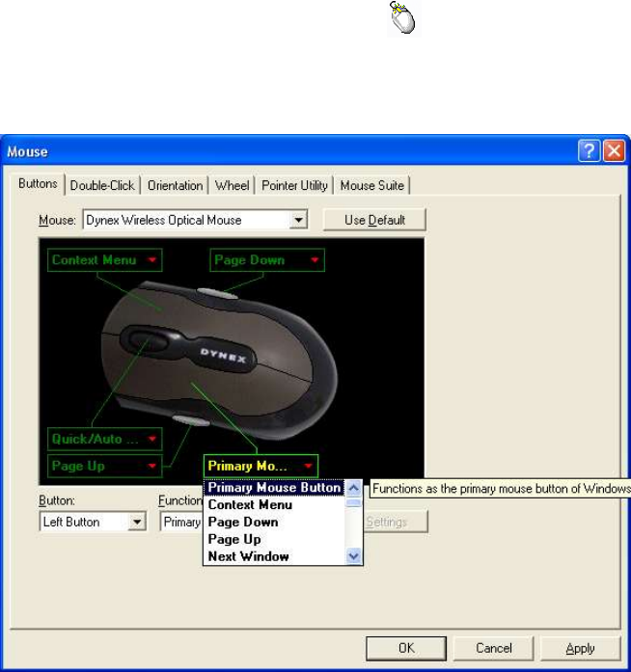Open the Mouse Suite tab
This screenshot has width=631, height=672.
[371, 185]
